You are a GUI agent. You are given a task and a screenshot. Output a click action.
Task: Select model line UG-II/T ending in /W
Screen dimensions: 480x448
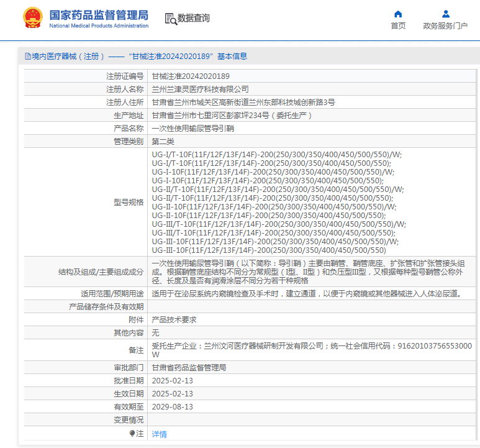click(278, 190)
